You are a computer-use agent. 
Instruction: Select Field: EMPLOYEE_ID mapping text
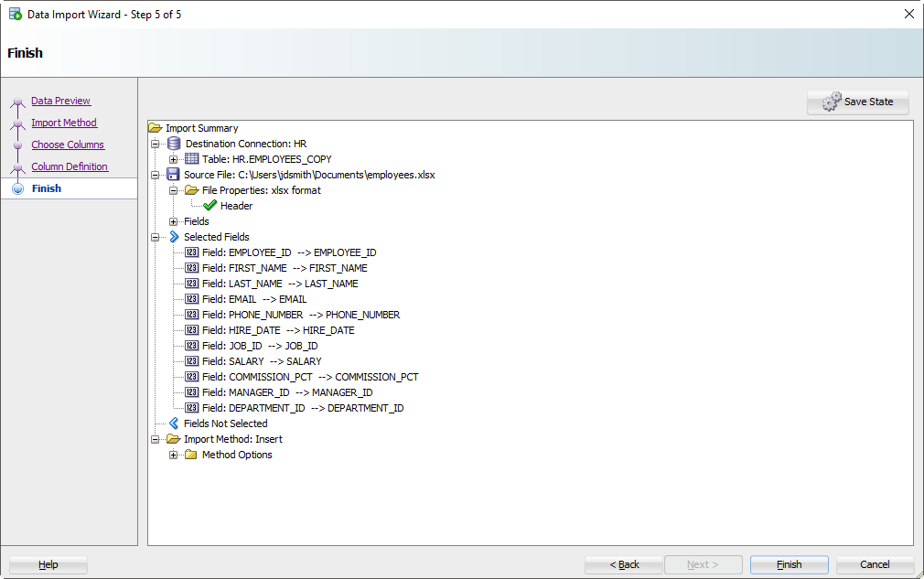coord(289,252)
